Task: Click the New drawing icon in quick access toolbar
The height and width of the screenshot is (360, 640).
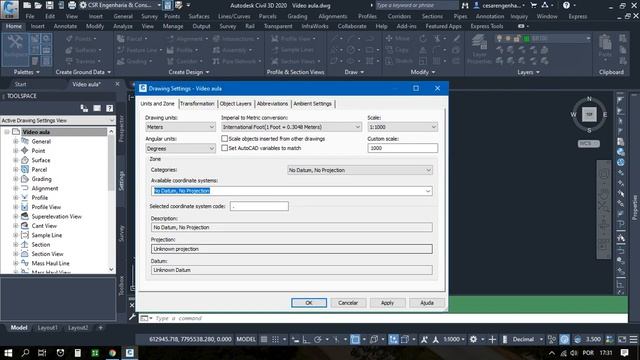Action: (x=27, y=5)
